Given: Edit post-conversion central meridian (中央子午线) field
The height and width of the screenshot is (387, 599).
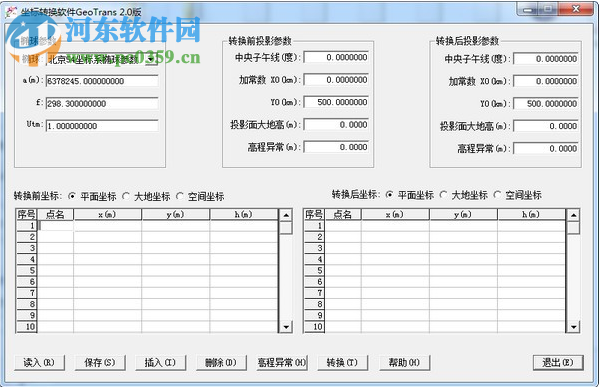Looking at the screenshot, I should pyautogui.click(x=546, y=59).
